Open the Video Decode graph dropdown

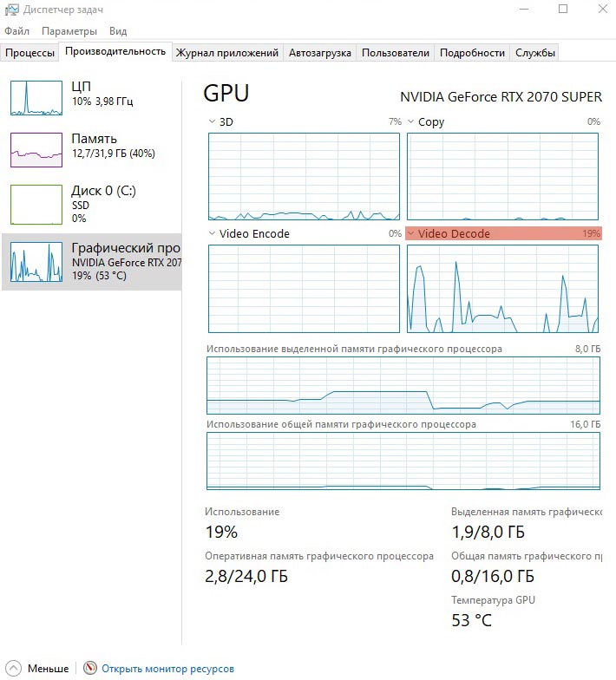click(x=411, y=234)
